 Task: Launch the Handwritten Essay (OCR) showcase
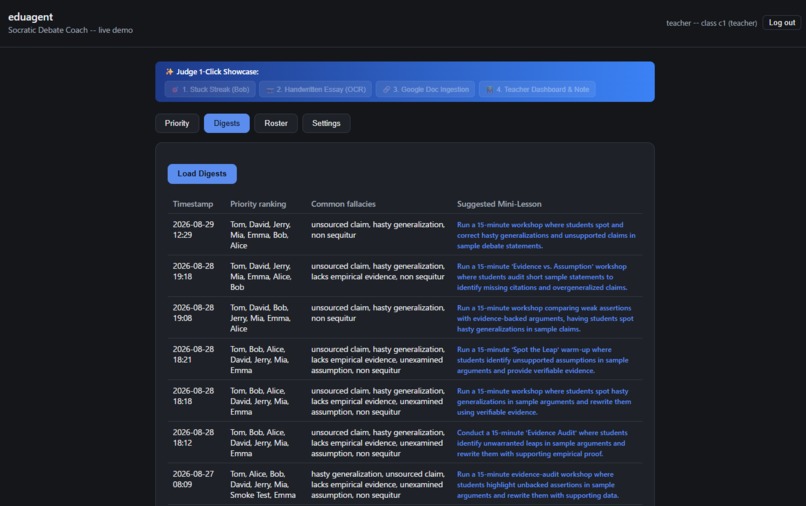coord(316,89)
